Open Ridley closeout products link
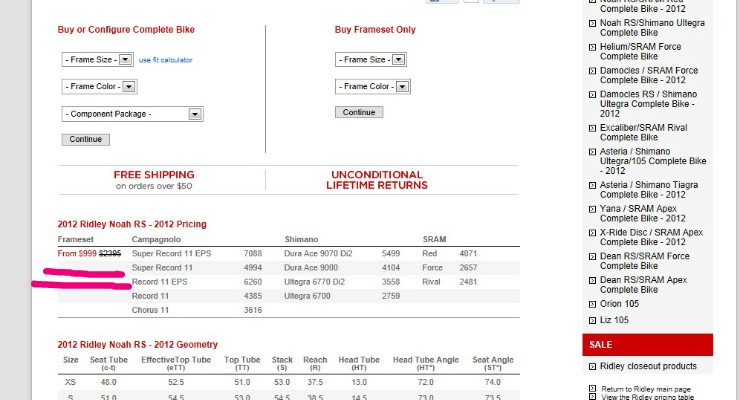 point(648,366)
